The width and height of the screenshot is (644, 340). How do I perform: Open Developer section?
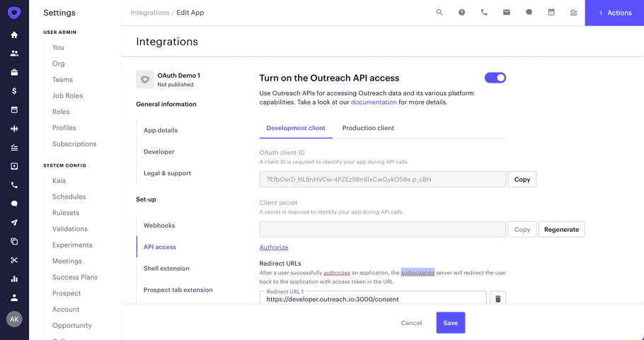159,152
